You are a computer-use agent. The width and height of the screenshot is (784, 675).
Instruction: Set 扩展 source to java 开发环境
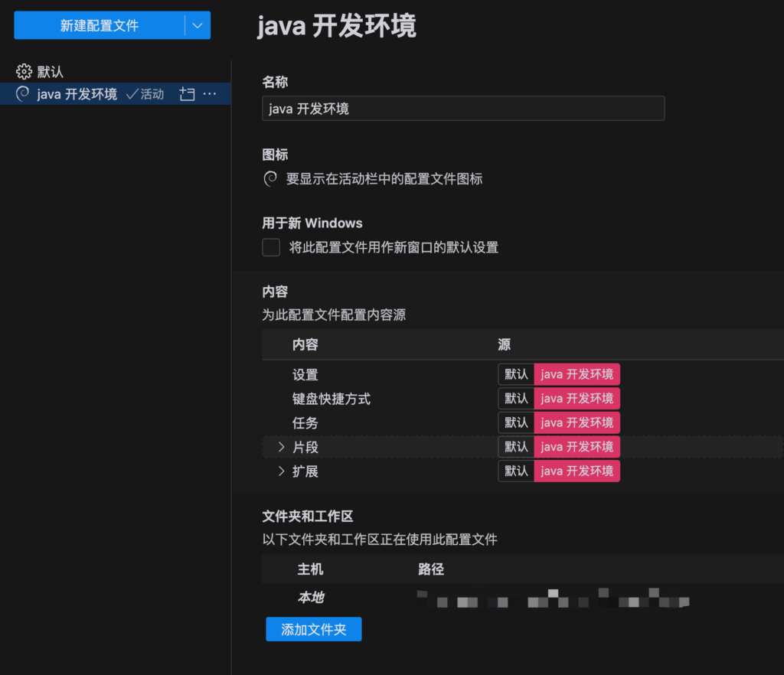[577, 471]
